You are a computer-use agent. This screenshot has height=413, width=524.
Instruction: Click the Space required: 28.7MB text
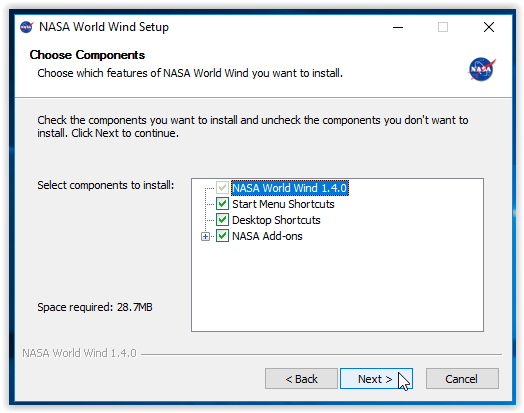click(95, 307)
